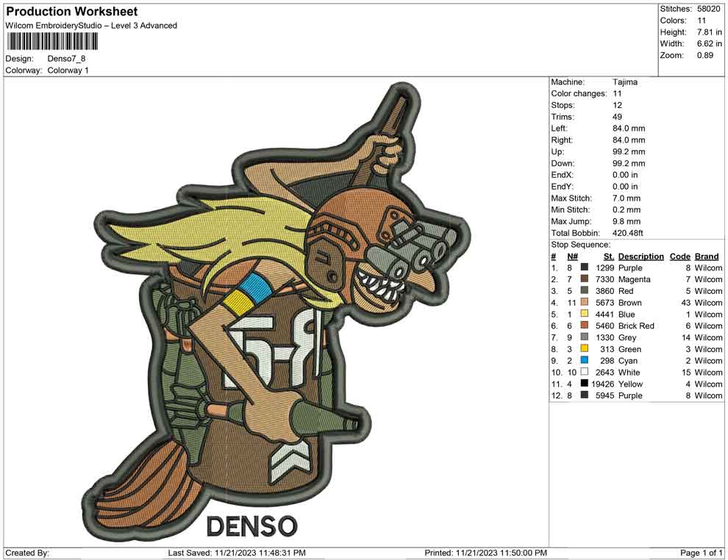Click the Color changes value 11

pos(617,94)
